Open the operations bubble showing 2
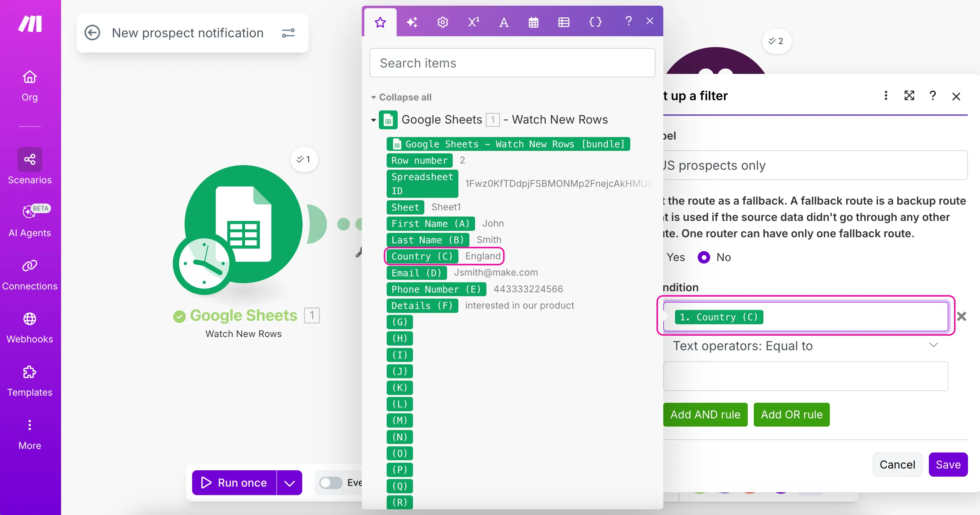This screenshot has height=515, width=980. click(777, 41)
